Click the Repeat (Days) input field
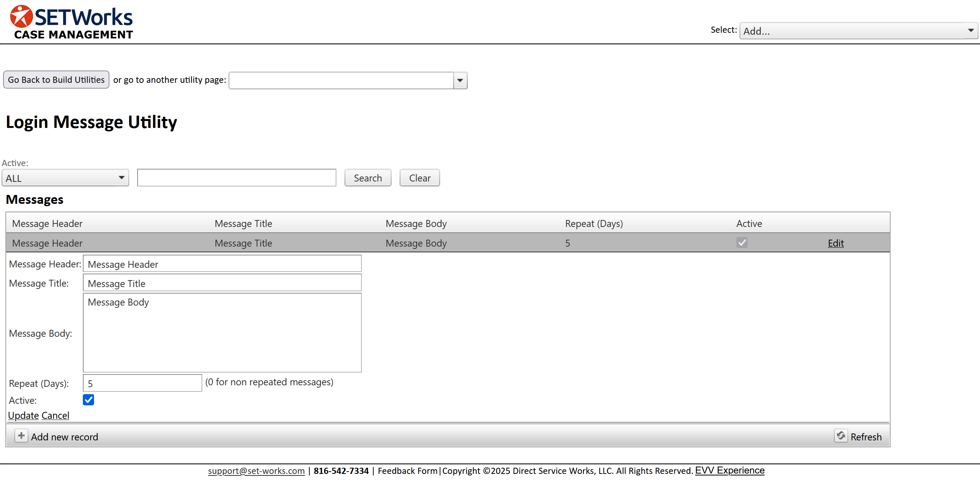The height and width of the screenshot is (482, 980). pos(142,383)
